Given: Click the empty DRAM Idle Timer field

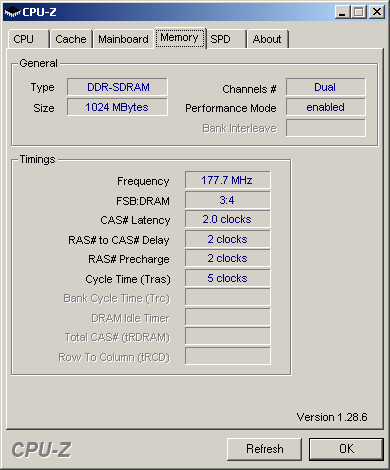Looking at the screenshot, I should click(x=228, y=317).
